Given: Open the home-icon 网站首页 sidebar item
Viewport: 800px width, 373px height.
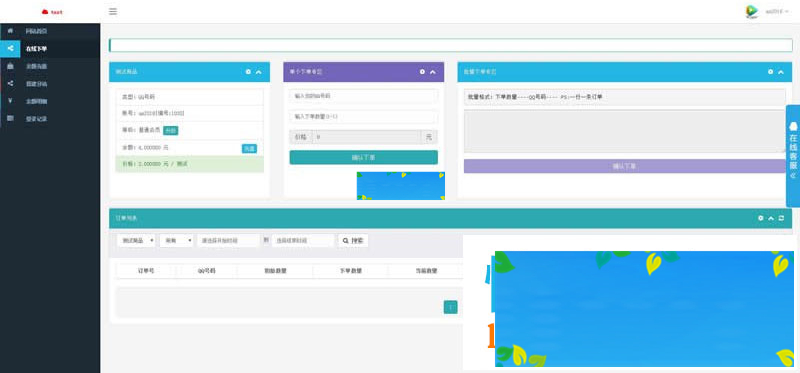Looking at the screenshot, I should click(x=50, y=31).
